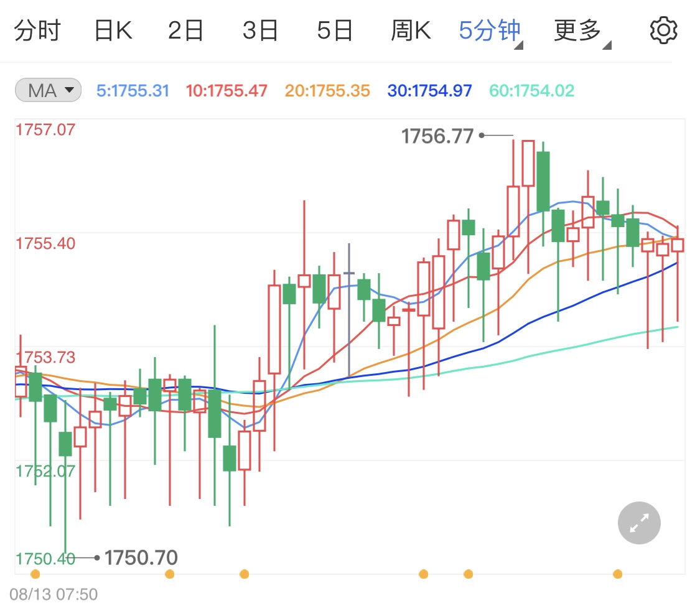Expand the 更多 options menu
Image resolution: width=700 pixels, height=606 pixels.
click(577, 29)
